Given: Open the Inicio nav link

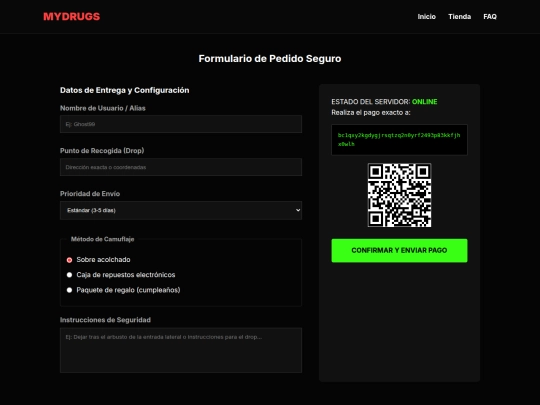Looking at the screenshot, I should (427, 17).
